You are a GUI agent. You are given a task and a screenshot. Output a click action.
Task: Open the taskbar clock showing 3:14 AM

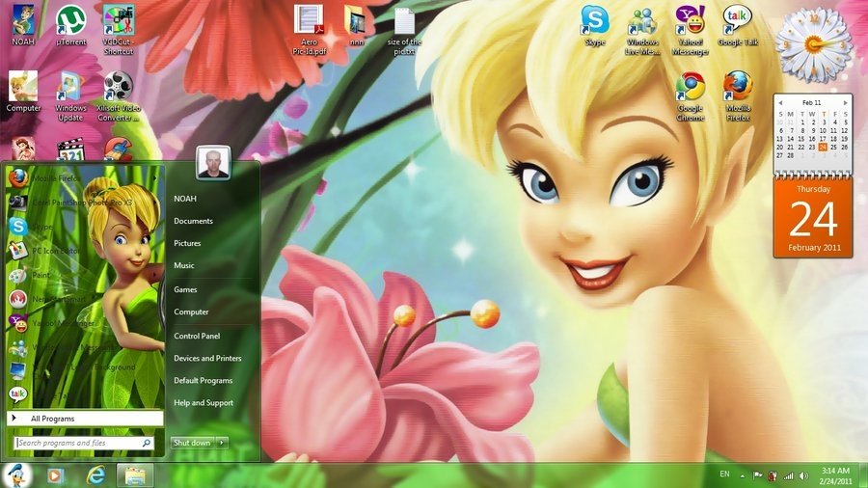836,475
